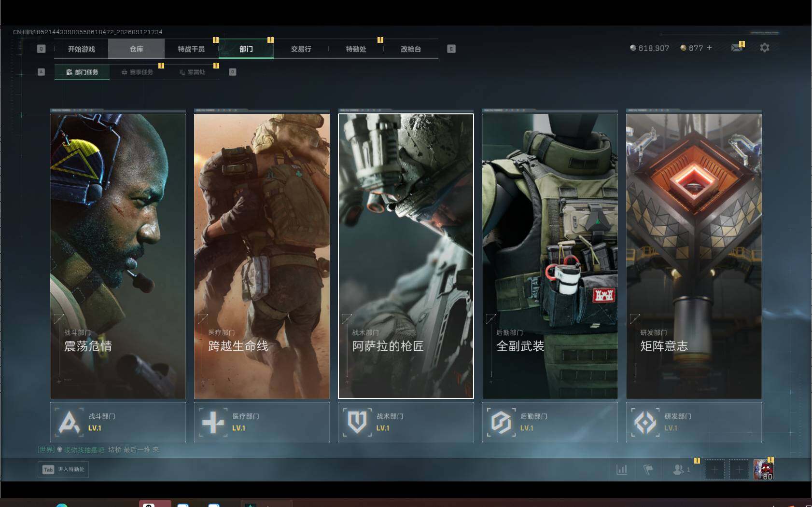812x507 pixels.
Task: Click the player avatar showing 60
Action: click(763, 469)
